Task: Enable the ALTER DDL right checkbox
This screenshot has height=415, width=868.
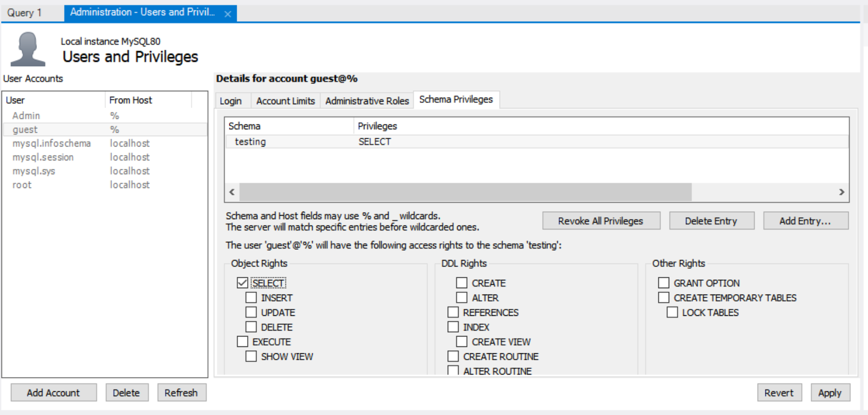Action: tap(462, 298)
